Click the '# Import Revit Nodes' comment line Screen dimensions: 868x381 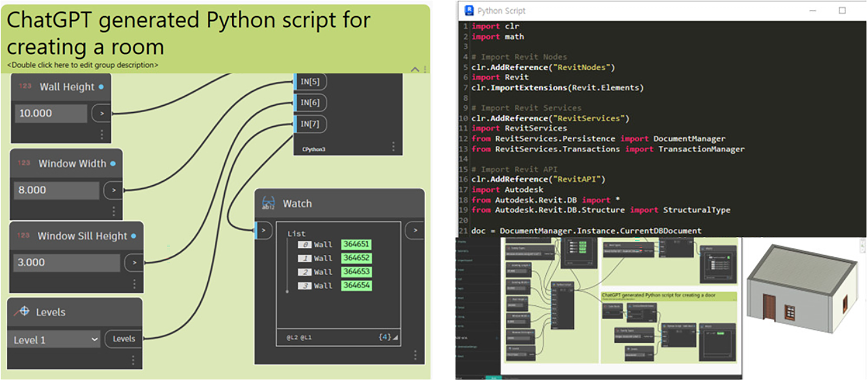(x=519, y=57)
